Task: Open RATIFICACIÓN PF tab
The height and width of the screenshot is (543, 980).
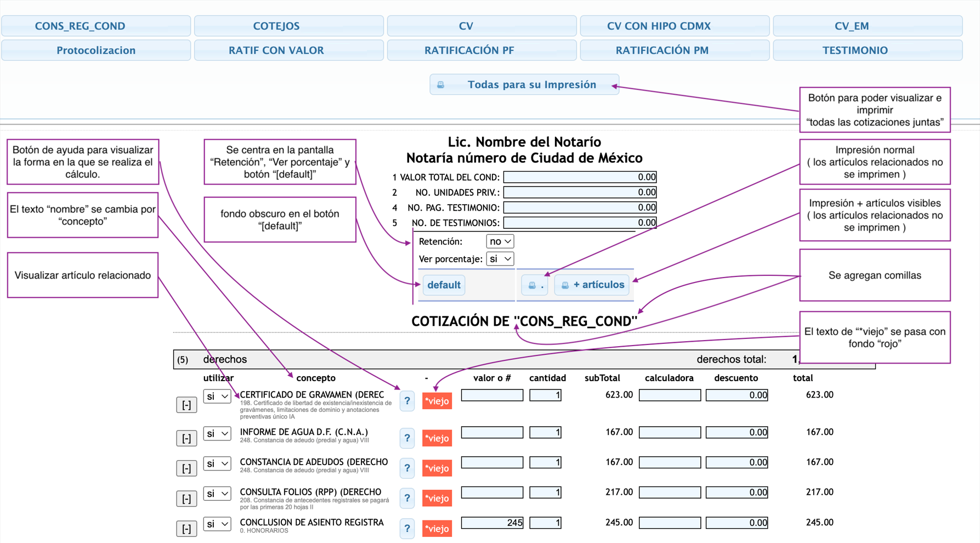Action: coord(481,50)
